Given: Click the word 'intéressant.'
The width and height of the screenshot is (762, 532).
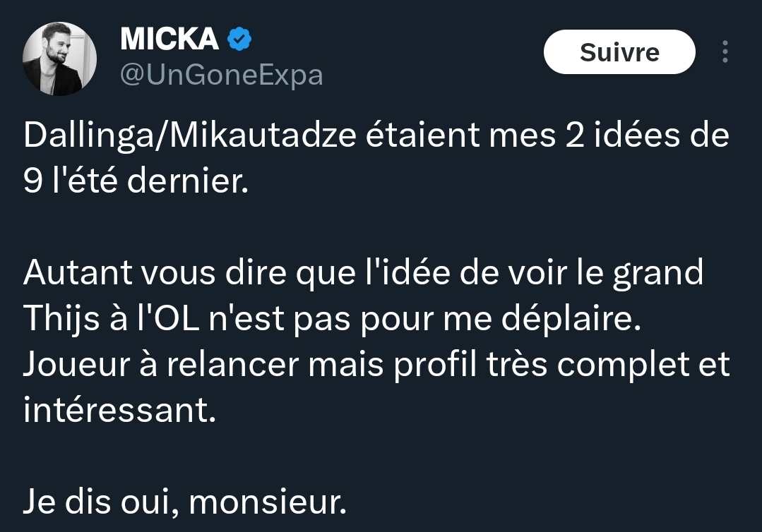Looking at the screenshot, I should click(x=119, y=410).
